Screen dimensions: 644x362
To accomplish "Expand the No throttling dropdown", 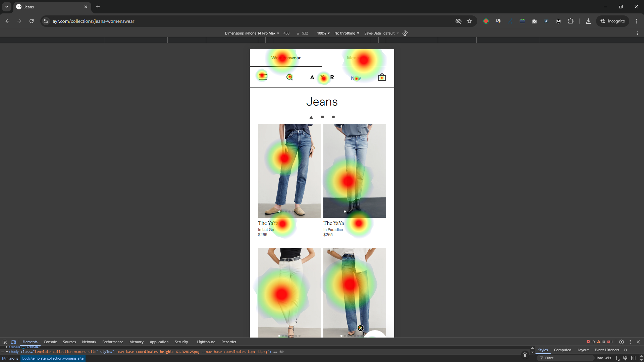I will (346, 33).
